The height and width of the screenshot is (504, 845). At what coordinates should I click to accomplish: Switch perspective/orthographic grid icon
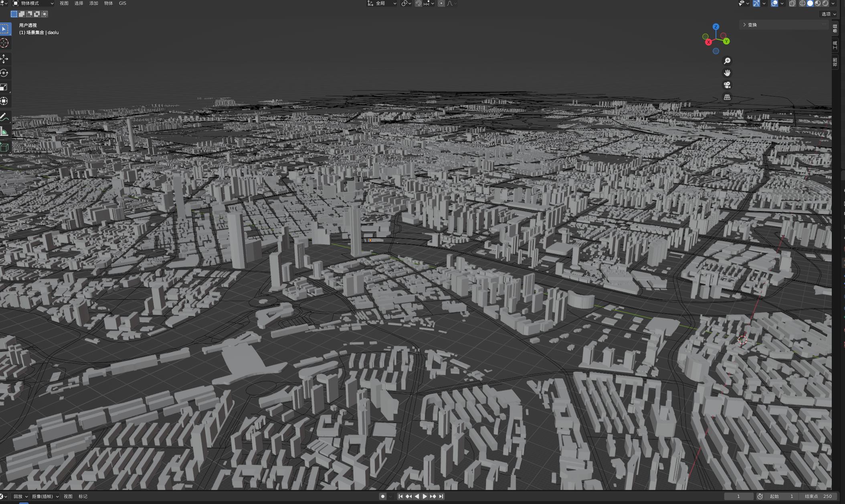(727, 97)
